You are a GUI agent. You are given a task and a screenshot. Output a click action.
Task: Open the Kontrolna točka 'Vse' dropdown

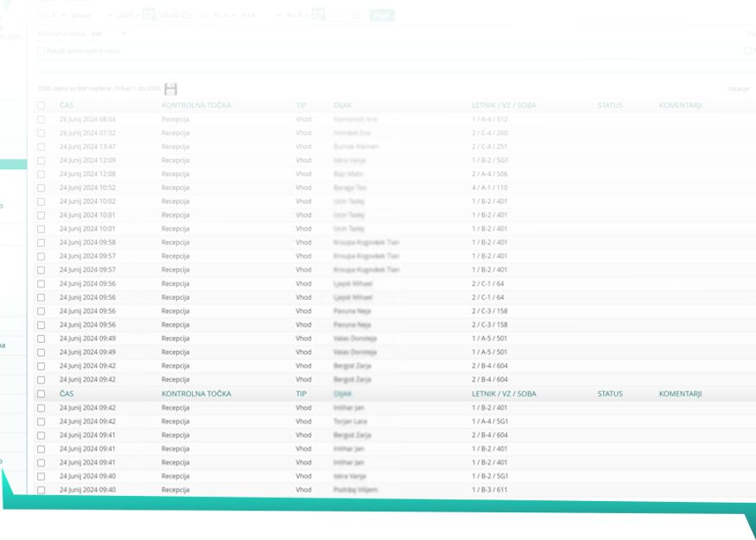(x=109, y=34)
